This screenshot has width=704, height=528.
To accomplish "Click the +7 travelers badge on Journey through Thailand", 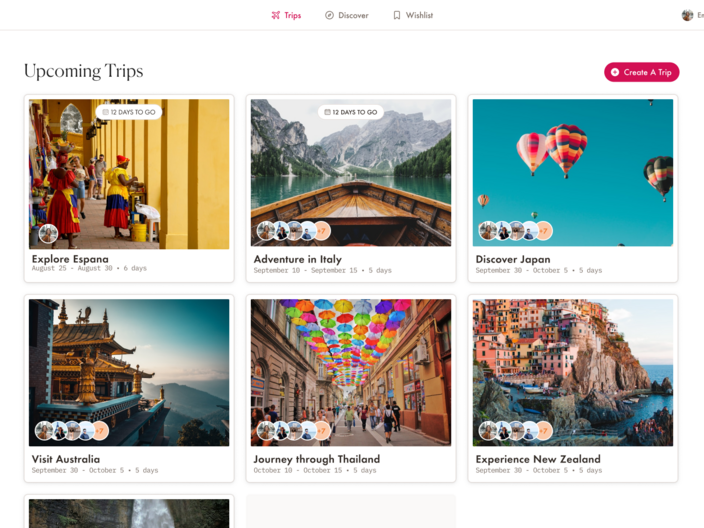I will [321, 431].
